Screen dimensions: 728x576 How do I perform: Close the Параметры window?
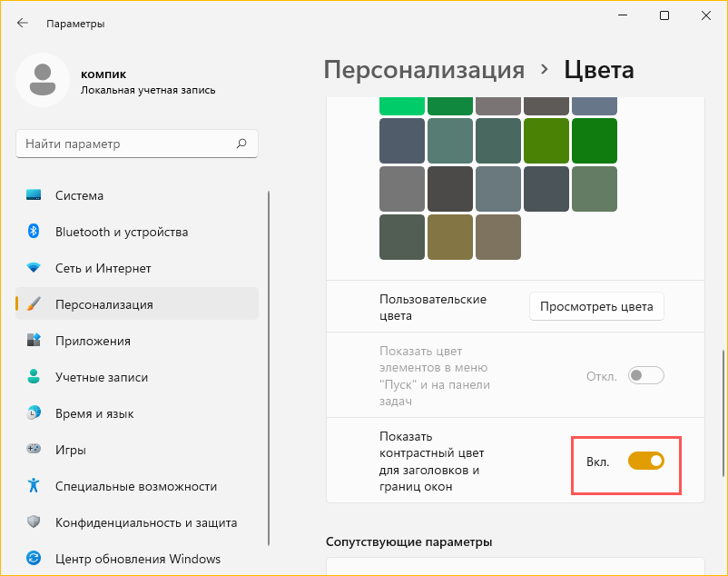705,15
